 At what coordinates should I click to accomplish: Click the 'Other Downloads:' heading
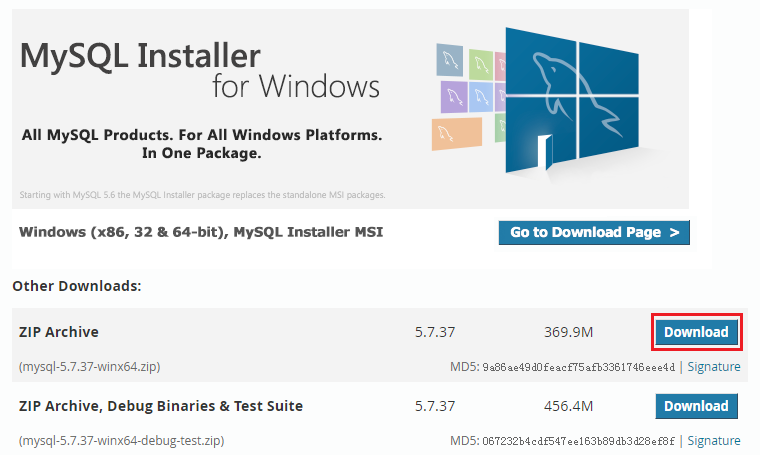77,286
